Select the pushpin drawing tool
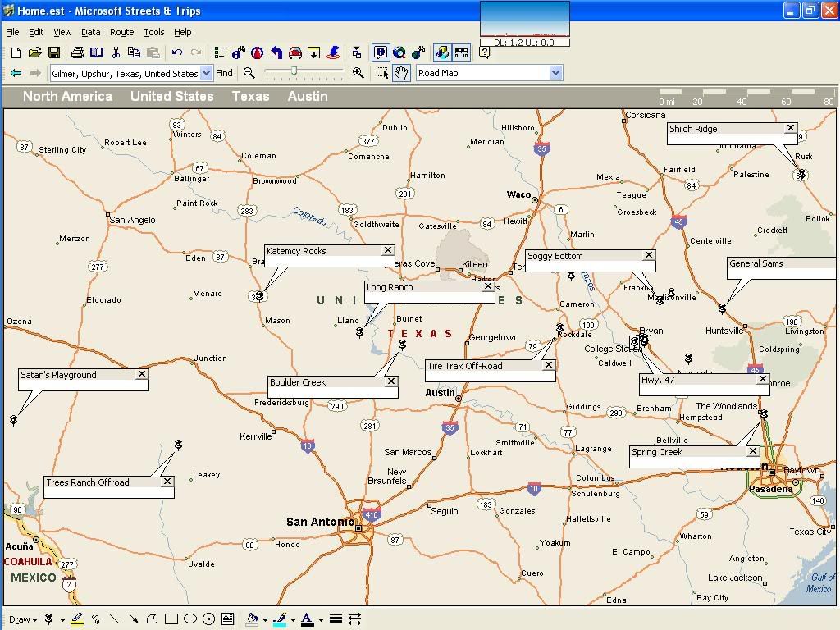This screenshot has width=840, height=630. [x=48, y=619]
